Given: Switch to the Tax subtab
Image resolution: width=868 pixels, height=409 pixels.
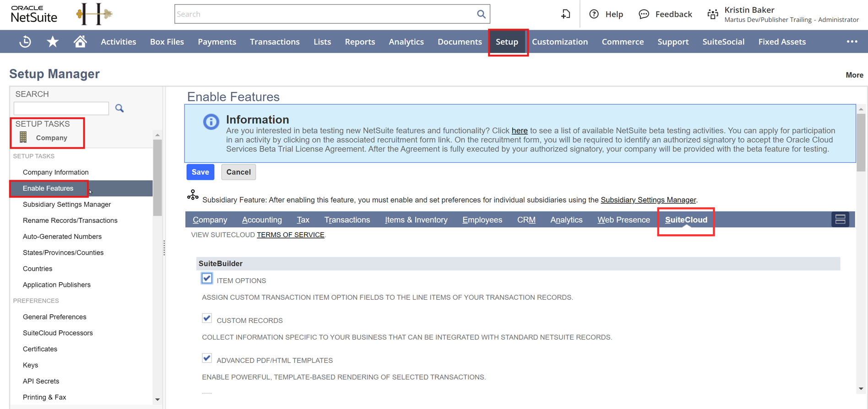Looking at the screenshot, I should (x=303, y=220).
